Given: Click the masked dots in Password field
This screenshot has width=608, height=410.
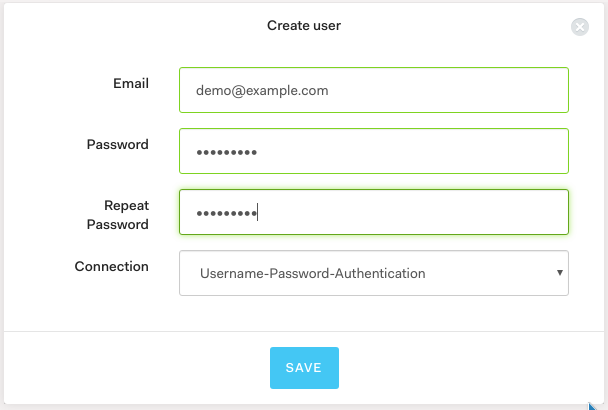Looking at the screenshot, I should [226, 152].
